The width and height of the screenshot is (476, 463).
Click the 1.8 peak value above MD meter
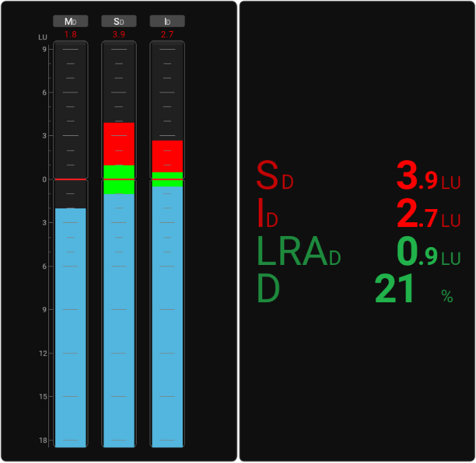click(70, 35)
